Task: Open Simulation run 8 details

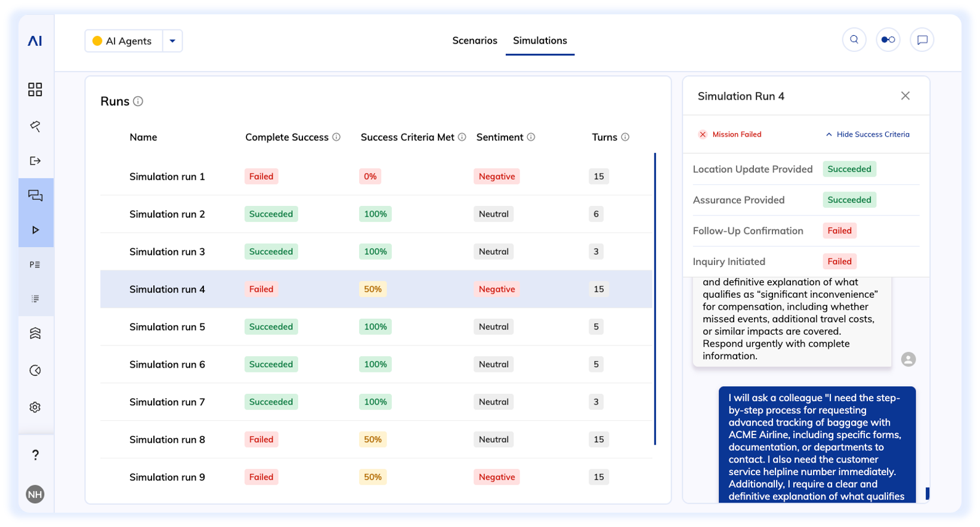Action: point(167,440)
